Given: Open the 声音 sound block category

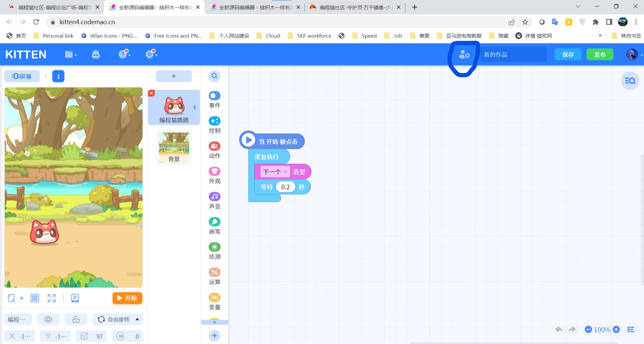Looking at the screenshot, I should pyautogui.click(x=214, y=201).
